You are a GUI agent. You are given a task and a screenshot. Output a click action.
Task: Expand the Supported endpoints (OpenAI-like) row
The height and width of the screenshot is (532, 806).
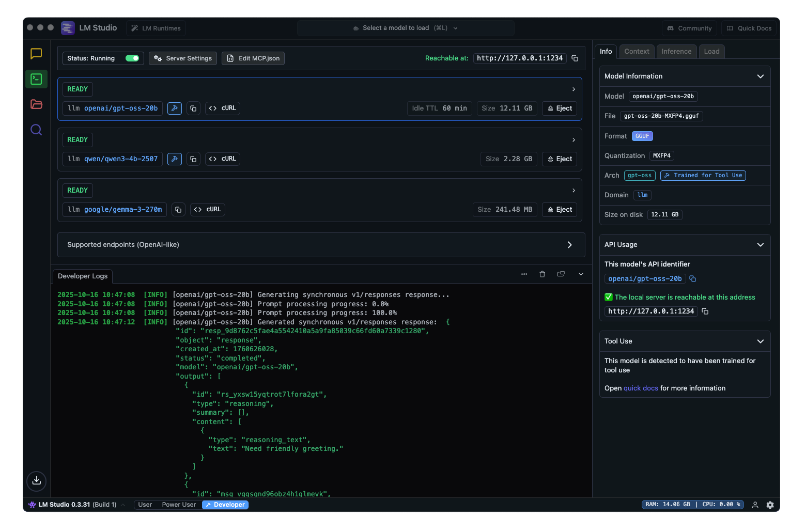(x=569, y=244)
